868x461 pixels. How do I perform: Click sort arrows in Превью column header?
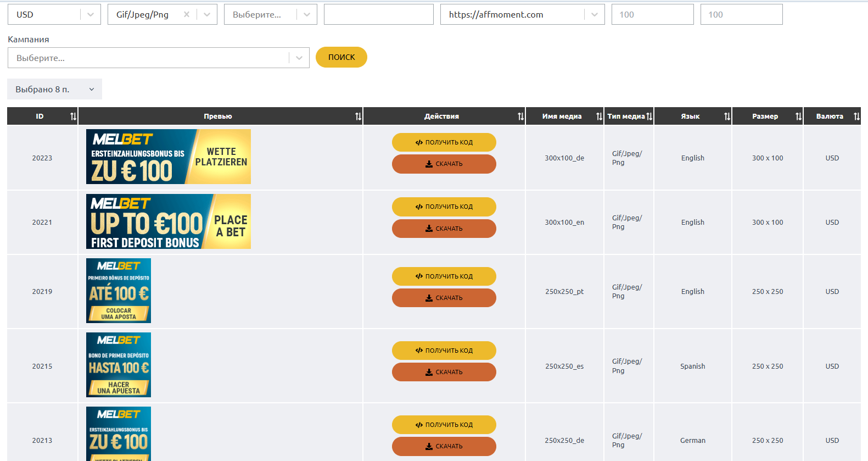(x=358, y=116)
